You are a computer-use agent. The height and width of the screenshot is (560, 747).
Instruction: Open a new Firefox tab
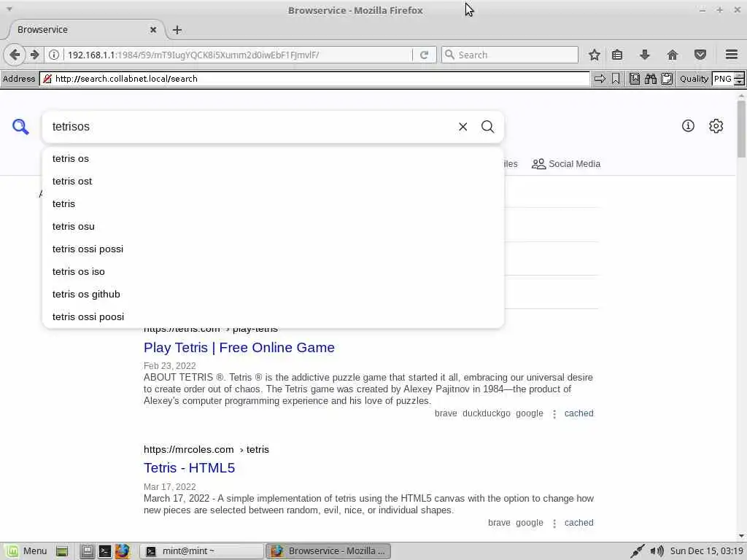click(x=177, y=29)
